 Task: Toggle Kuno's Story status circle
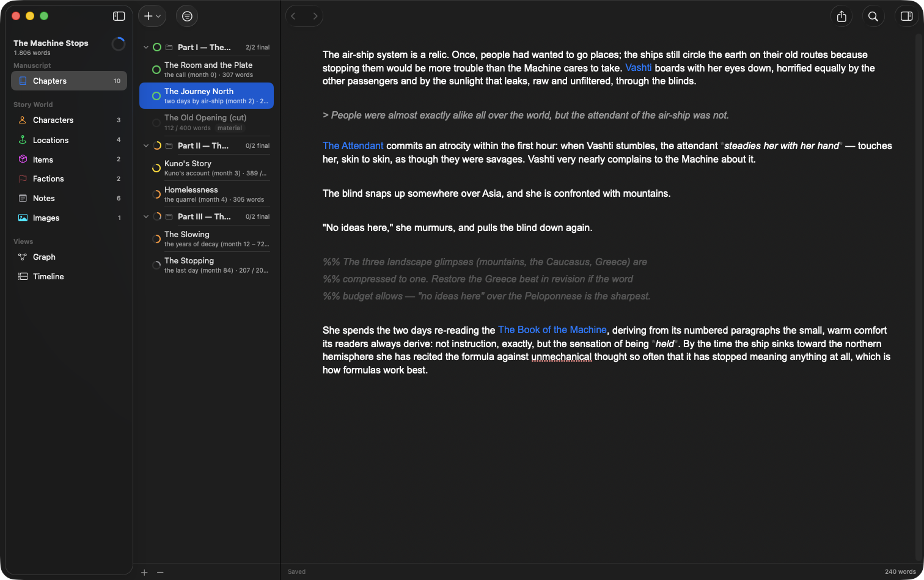click(x=156, y=168)
